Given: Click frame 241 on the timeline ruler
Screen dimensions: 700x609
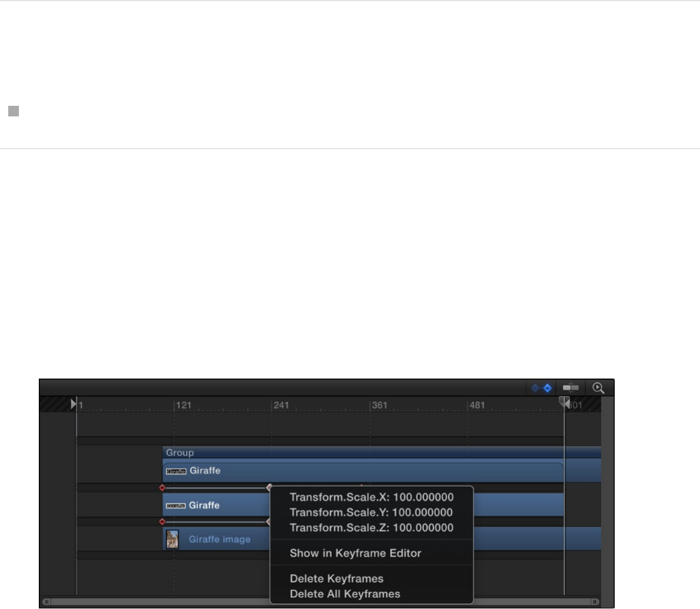Looking at the screenshot, I should pyautogui.click(x=281, y=405).
